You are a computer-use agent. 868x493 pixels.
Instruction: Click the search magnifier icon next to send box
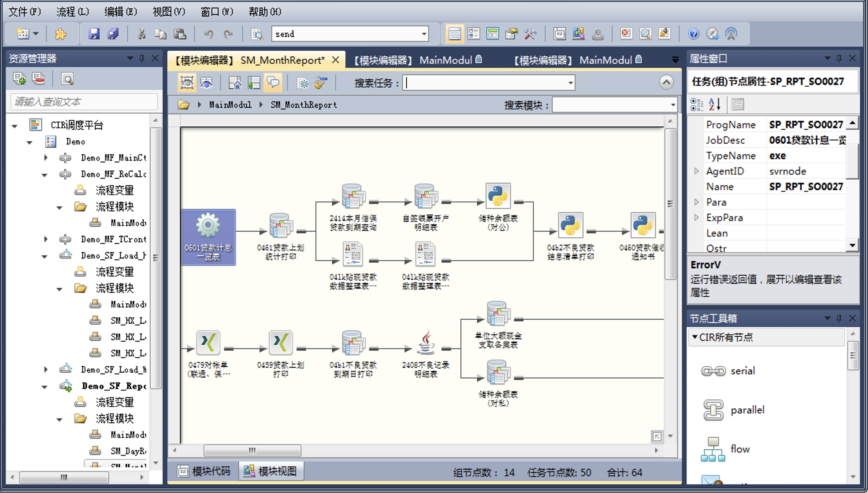pyautogui.click(x=258, y=33)
